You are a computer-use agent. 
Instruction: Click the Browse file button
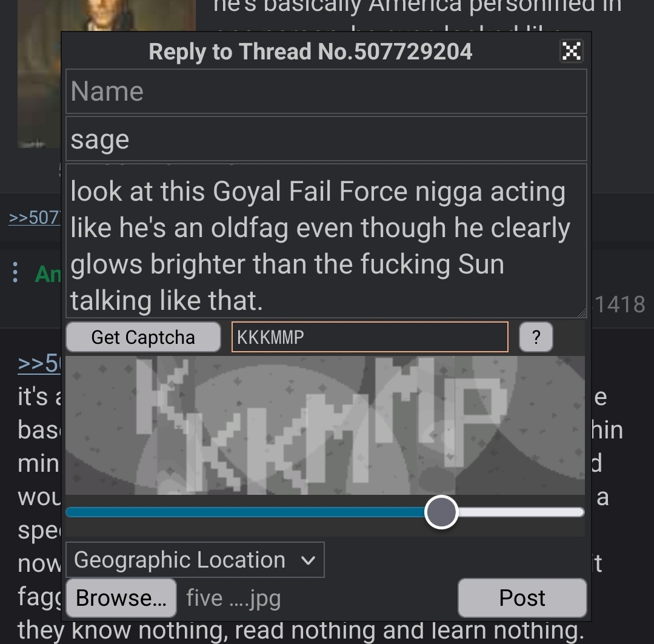point(121,598)
